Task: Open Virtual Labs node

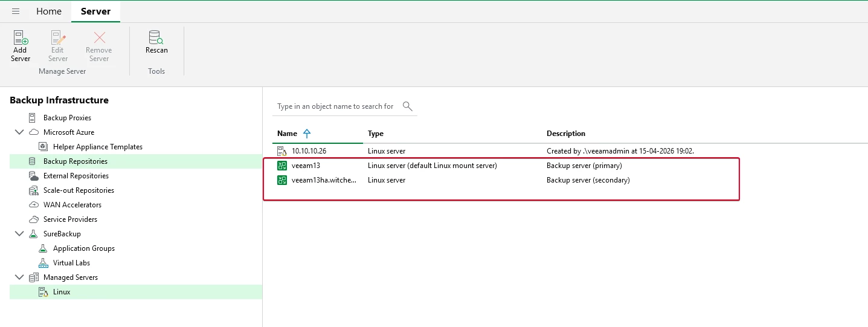Action: coord(71,263)
